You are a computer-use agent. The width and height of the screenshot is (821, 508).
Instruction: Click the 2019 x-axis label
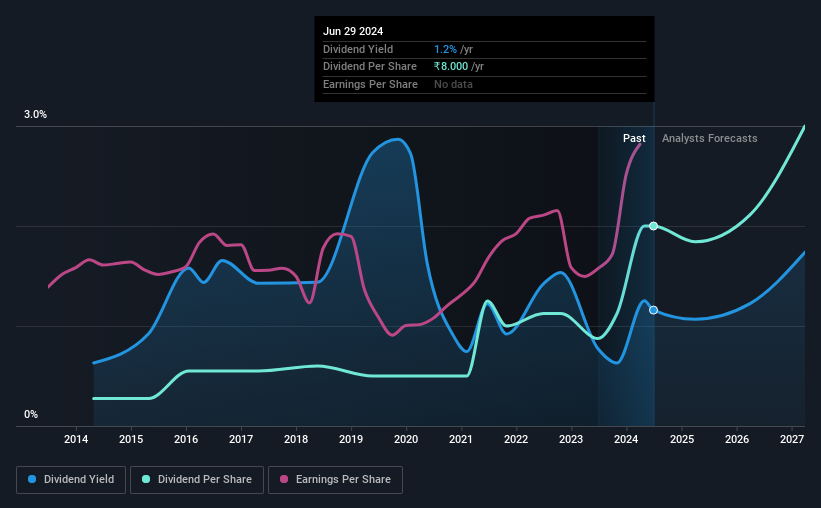coord(351,439)
